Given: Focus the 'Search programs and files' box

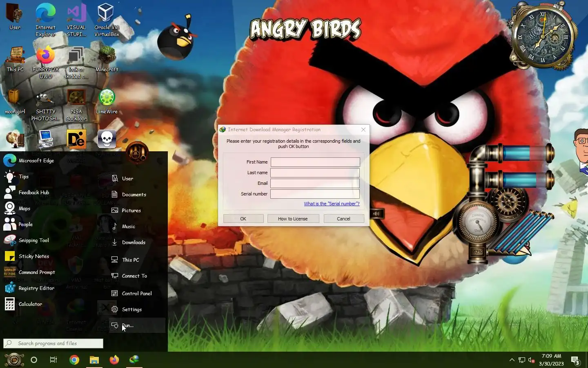Looking at the screenshot, I should click(53, 343).
